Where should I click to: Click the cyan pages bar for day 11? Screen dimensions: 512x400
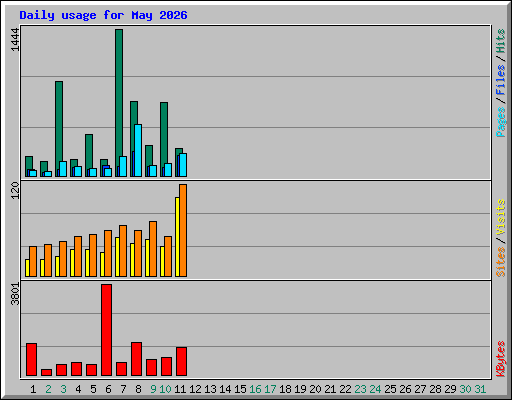[183, 165]
